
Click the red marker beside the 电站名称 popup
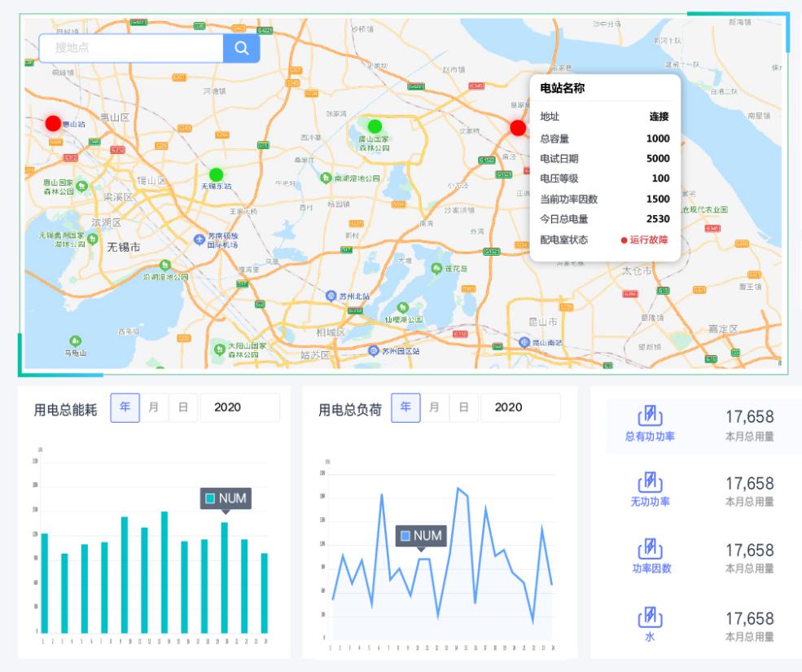(x=518, y=127)
